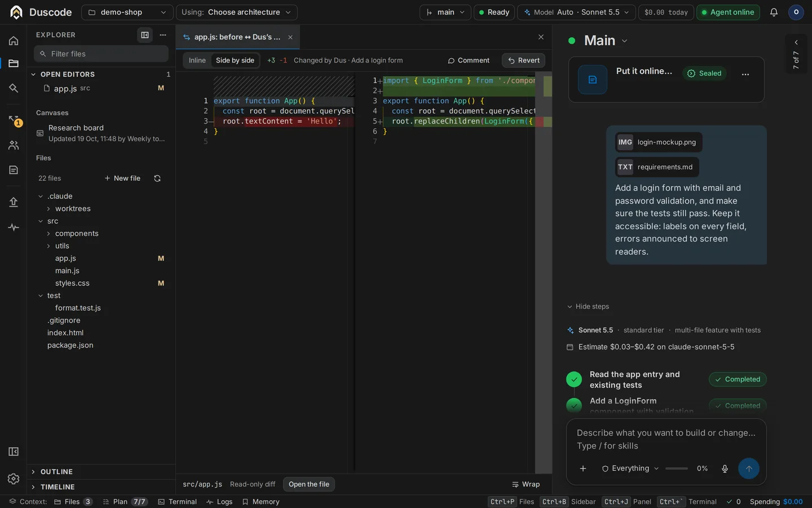Collapse steps with Hide steps
This screenshot has height=508, width=812.
point(588,306)
